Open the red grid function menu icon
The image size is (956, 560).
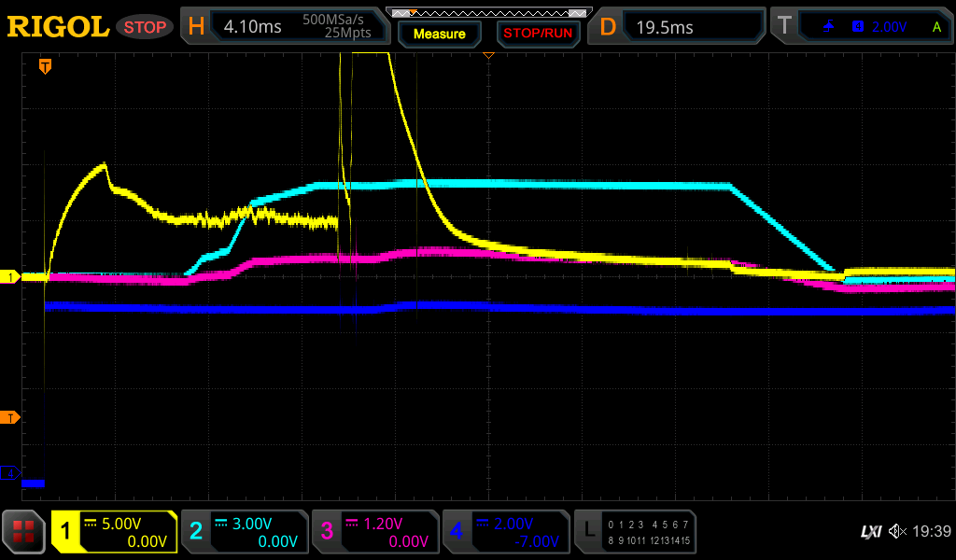coord(23,531)
